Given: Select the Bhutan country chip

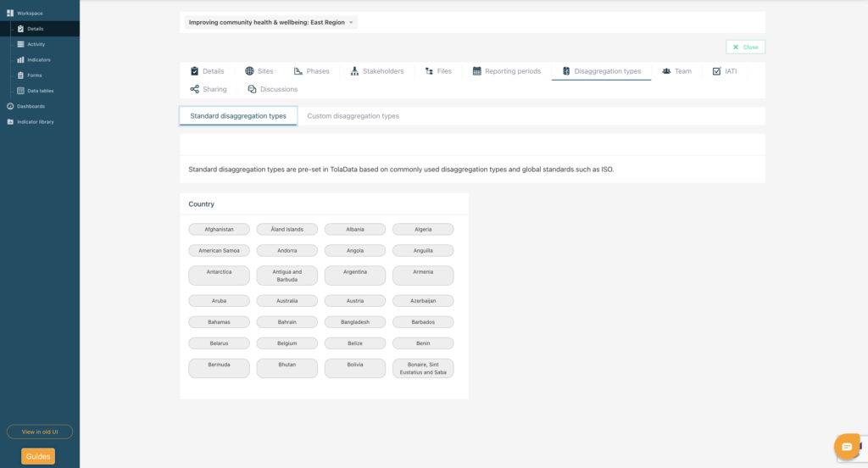Looking at the screenshot, I should pos(287,368).
